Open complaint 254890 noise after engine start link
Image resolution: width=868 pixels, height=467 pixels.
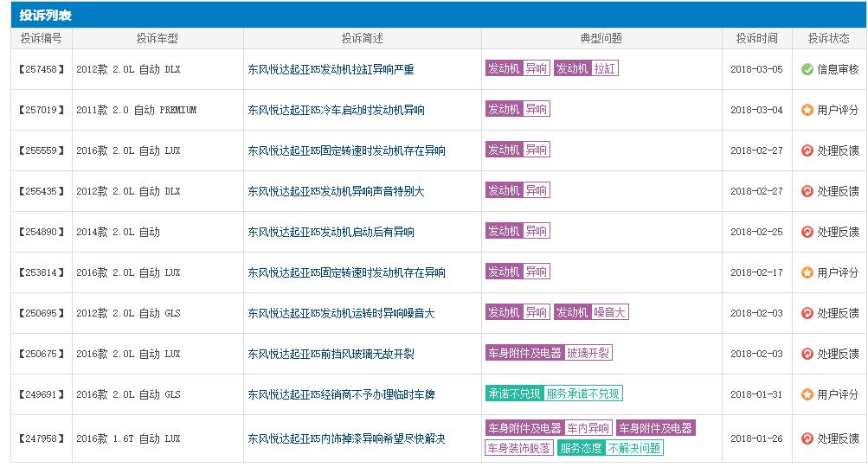pos(331,232)
